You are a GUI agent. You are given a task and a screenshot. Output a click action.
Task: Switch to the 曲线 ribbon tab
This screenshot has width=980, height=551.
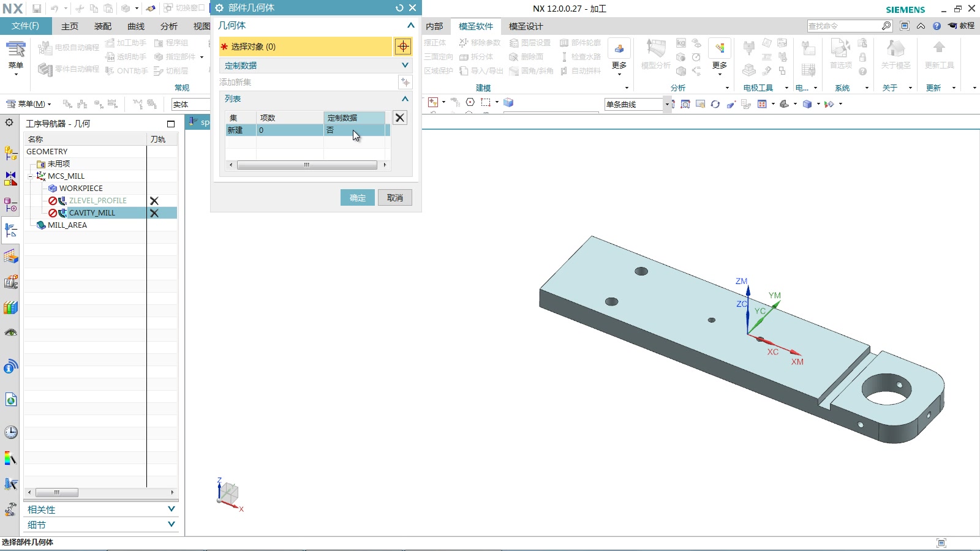tap(136, 26)
